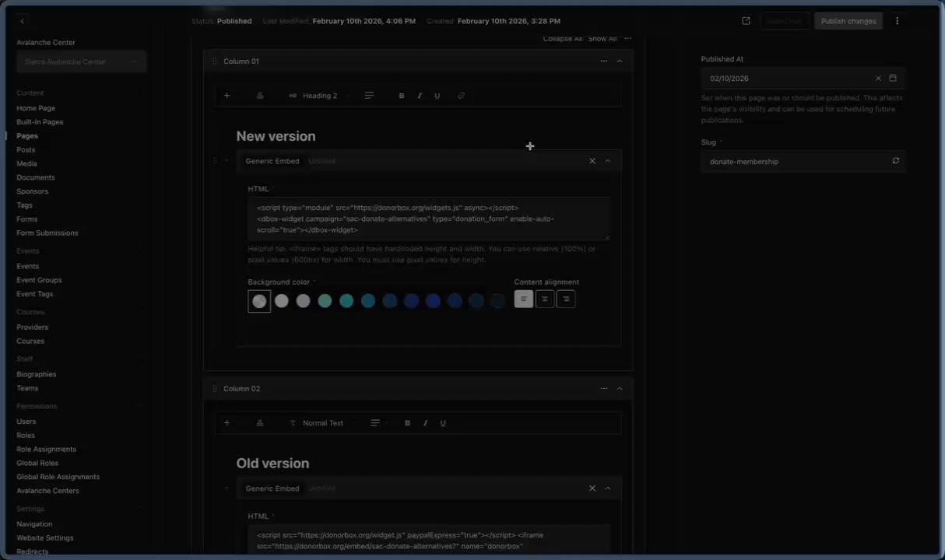Apply bold in the Column 02 toolbar
Viewport: 945px width, 560px height.
pyautogui.click(x=407, y=423)
